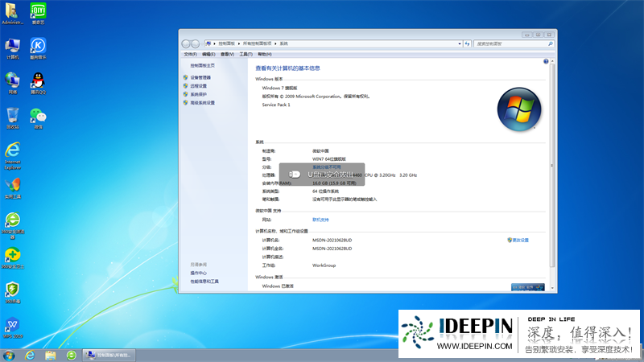644x362 pixels.
Task: Select the MSDN-20210628UD computer name text
Action: pyautogui.click(x=332, y=240)
